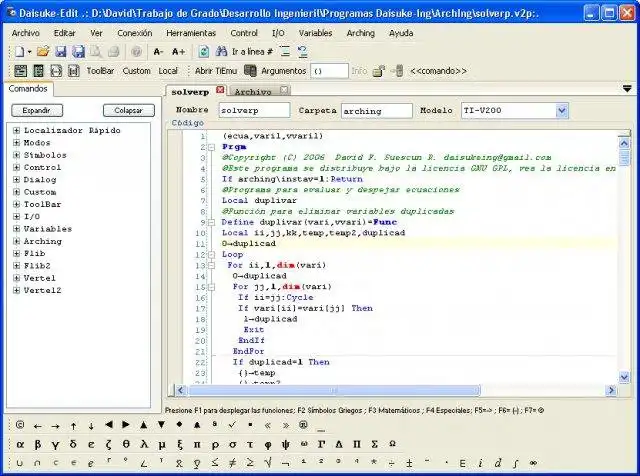Screen dimensions: 640x476
Task: Open the Archivo menu
Action: coord(25,33)
